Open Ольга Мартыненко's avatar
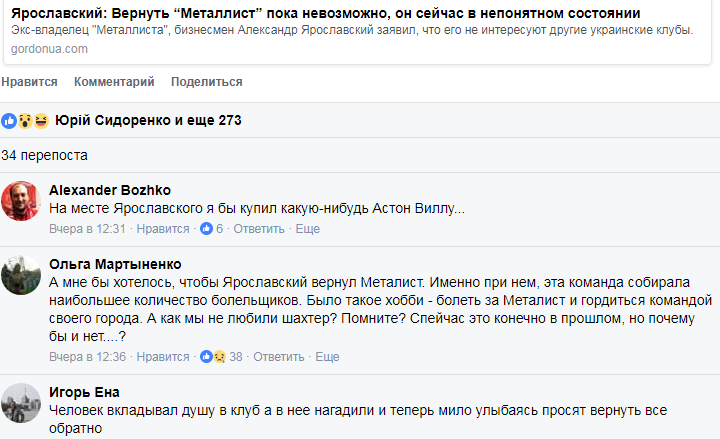Screen dimensions: 720x439 [x=21, y=275]
